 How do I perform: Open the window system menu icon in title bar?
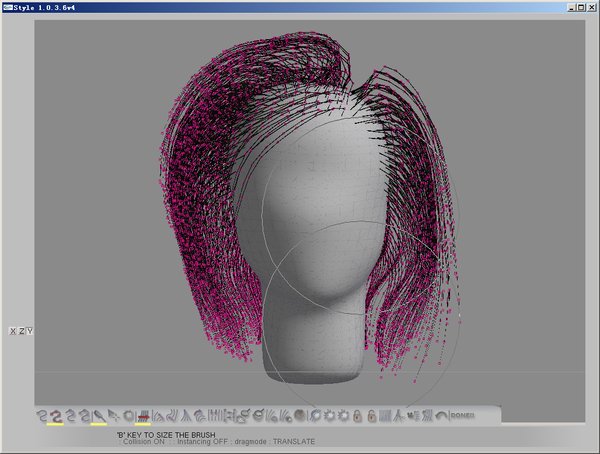(7, 7)
